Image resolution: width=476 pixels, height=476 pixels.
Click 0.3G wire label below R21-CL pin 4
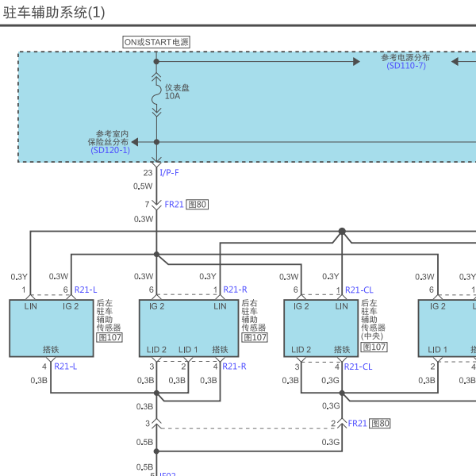331,380
